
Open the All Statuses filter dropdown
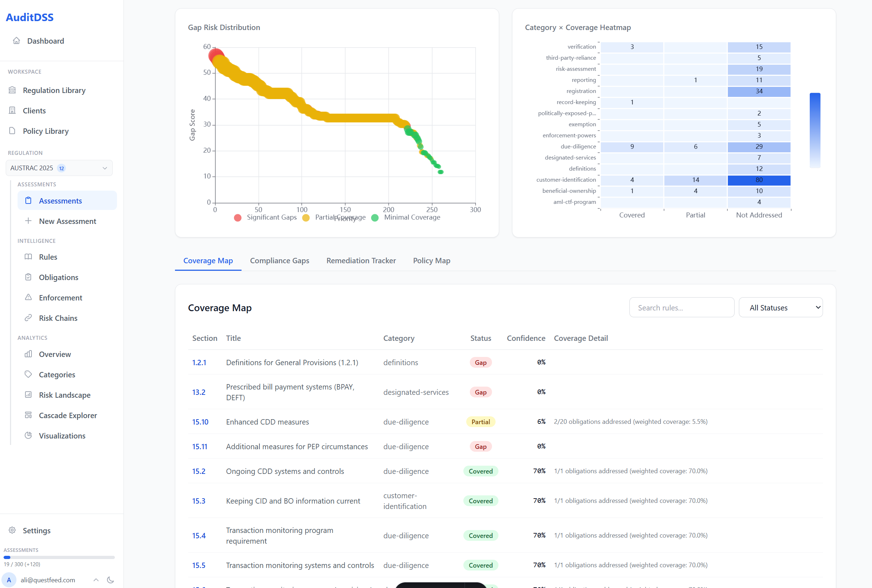tap(780, 307)
